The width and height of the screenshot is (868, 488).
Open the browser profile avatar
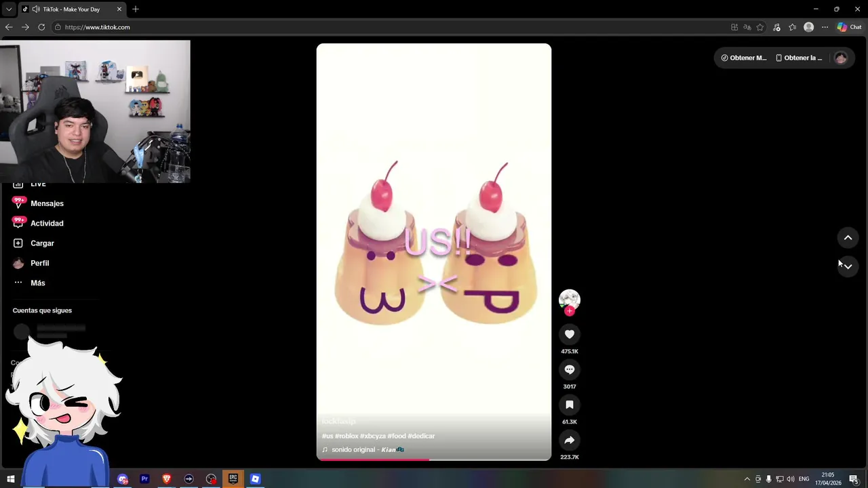[808, 27]
